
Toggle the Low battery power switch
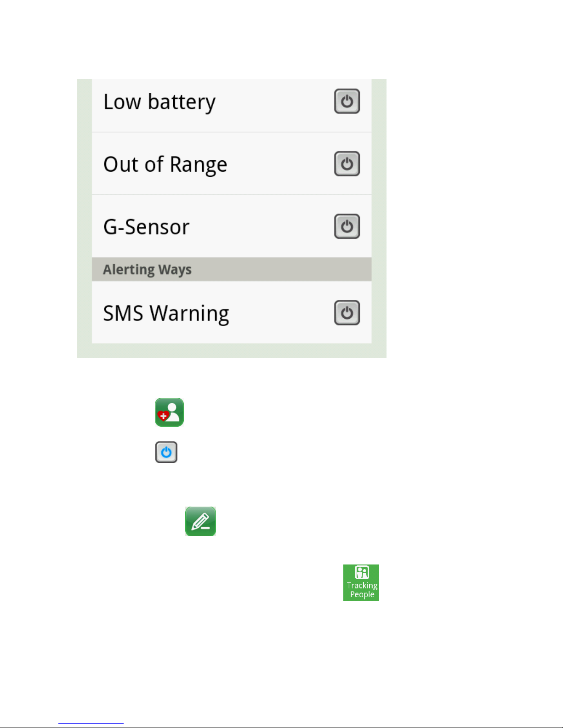click(347, 101)
